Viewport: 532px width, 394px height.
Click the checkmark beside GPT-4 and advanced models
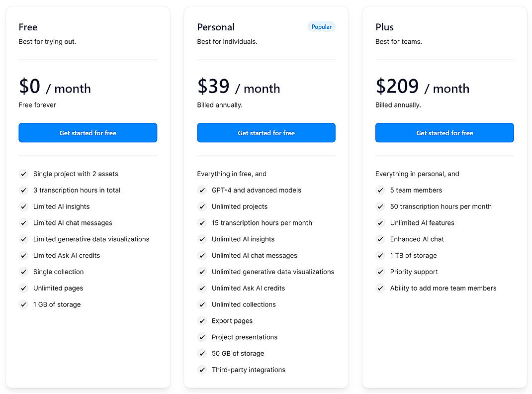(202, 190)
